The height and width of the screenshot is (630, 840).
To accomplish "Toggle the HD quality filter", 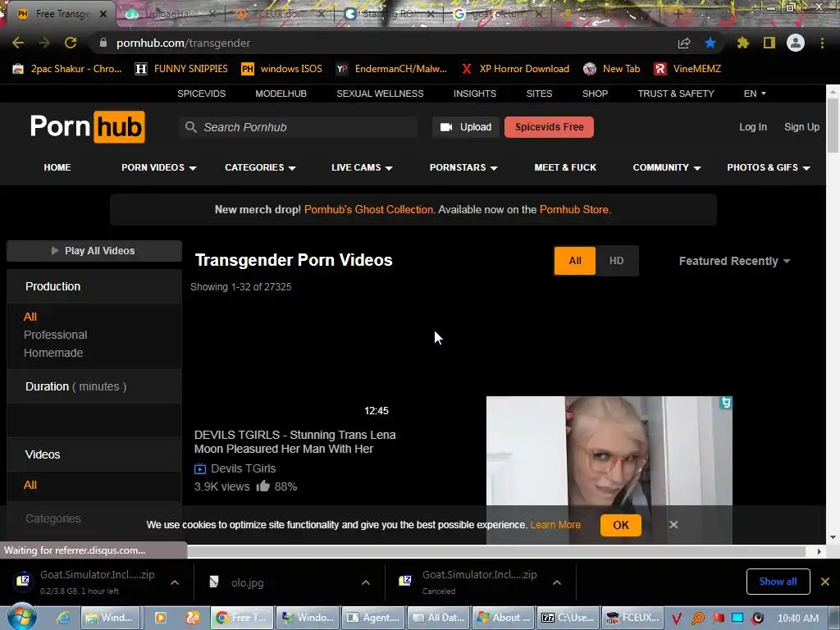I will 616,261.
